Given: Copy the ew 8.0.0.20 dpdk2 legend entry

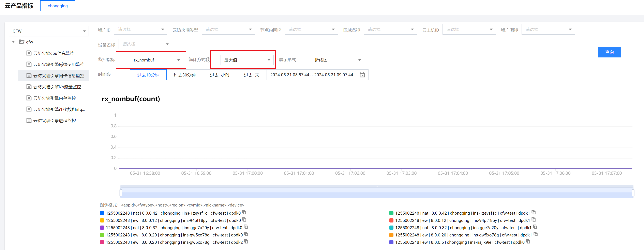Looking at the screenshot, I should point(246,242).
